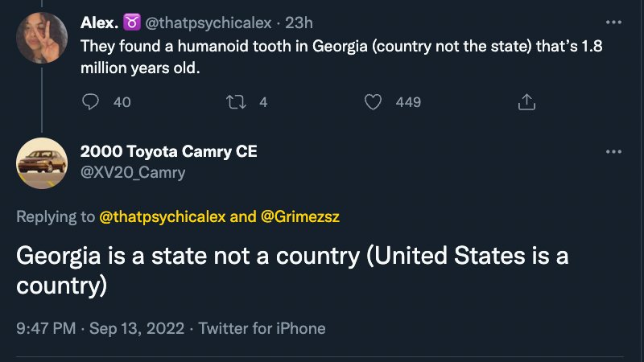Like Alex's tweet with heart icon
Viewport: 644px width, 362px height.
point(373,102)
